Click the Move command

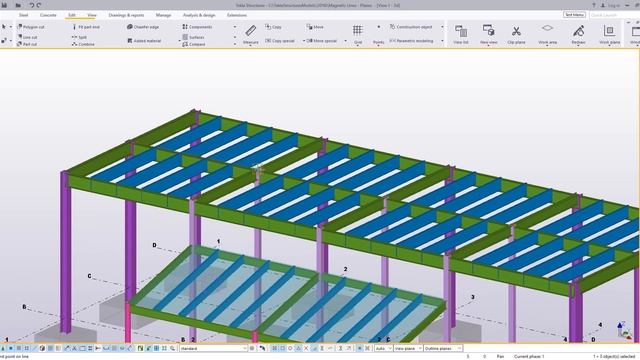pos(315,27)
